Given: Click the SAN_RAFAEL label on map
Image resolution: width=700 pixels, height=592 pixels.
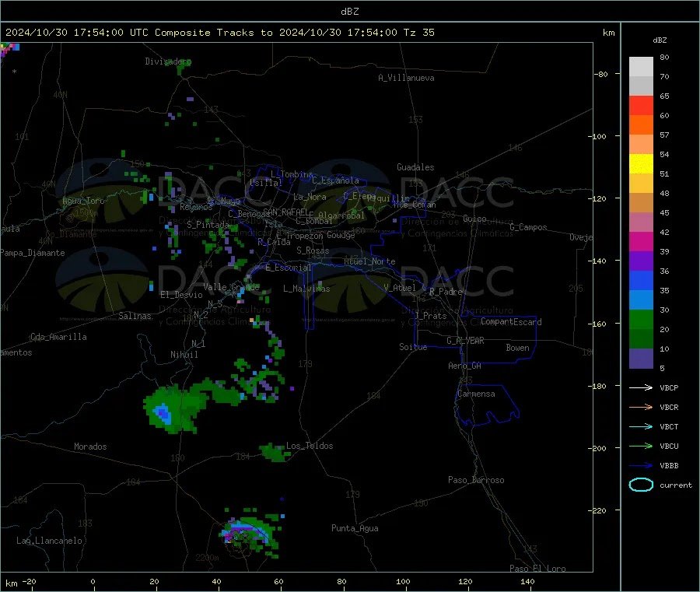Looking at the screenshot, I should (x=285, y=212).
